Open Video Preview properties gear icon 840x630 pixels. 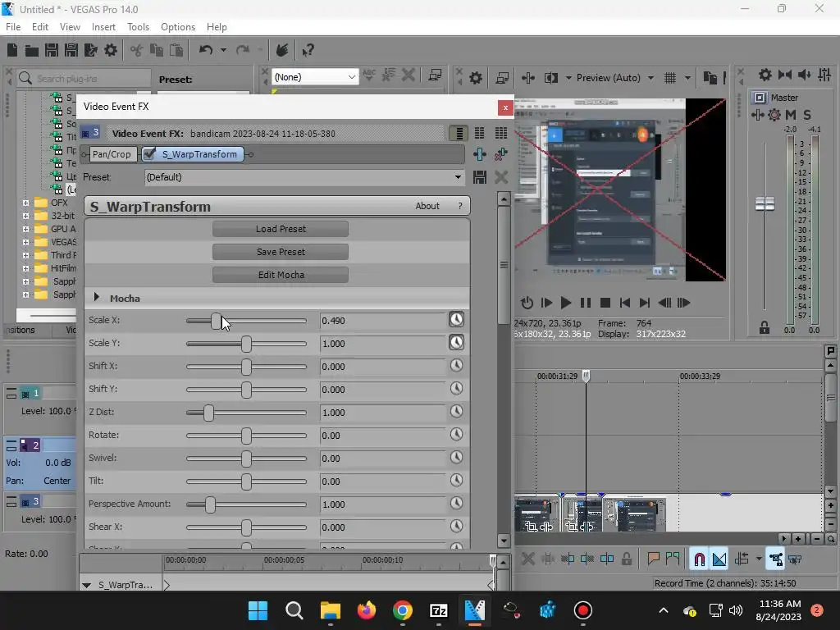475,78
